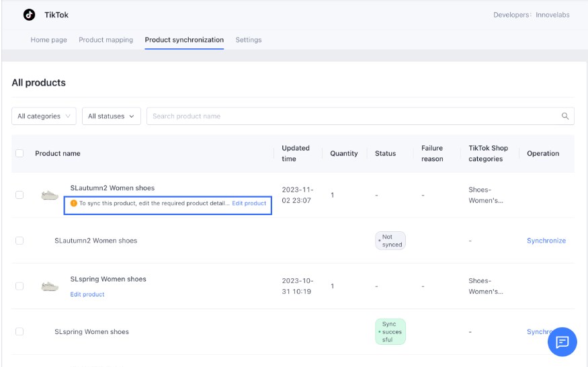Click Synchronize for SLautumn2 Women shoes
The height and width of the screenshot is (367, 588).
[x=546, y=241]
